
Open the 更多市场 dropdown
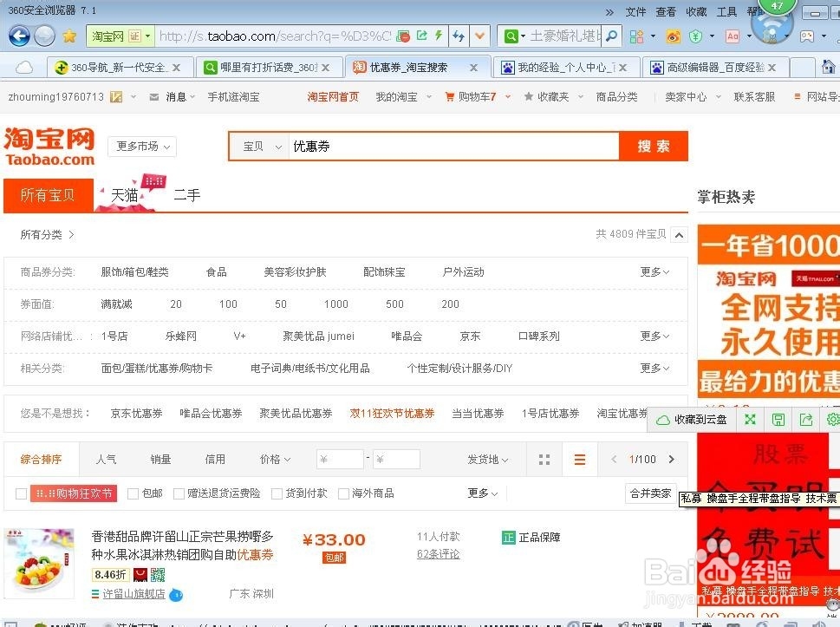pos(142,147)
